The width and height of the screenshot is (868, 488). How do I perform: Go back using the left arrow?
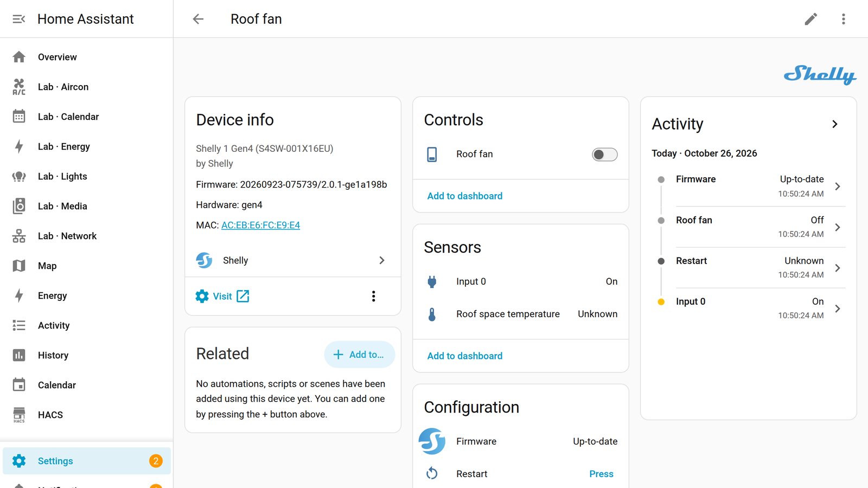click(198, 19)
